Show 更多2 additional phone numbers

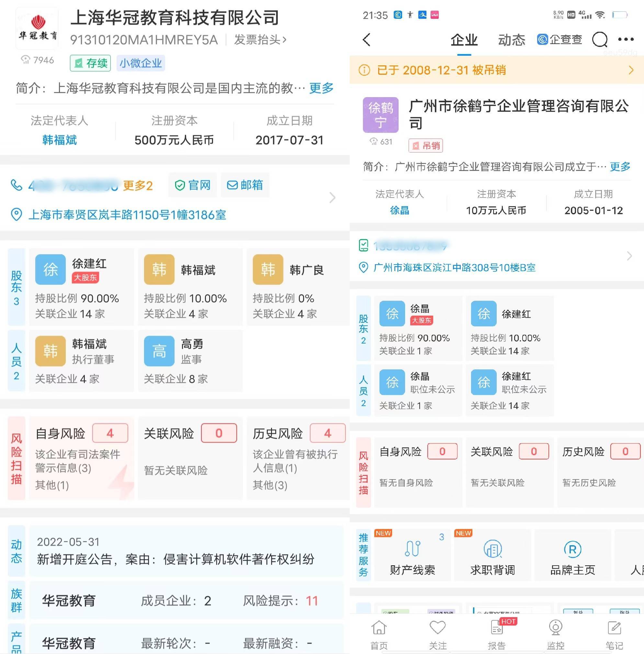(x=138, y=185)
